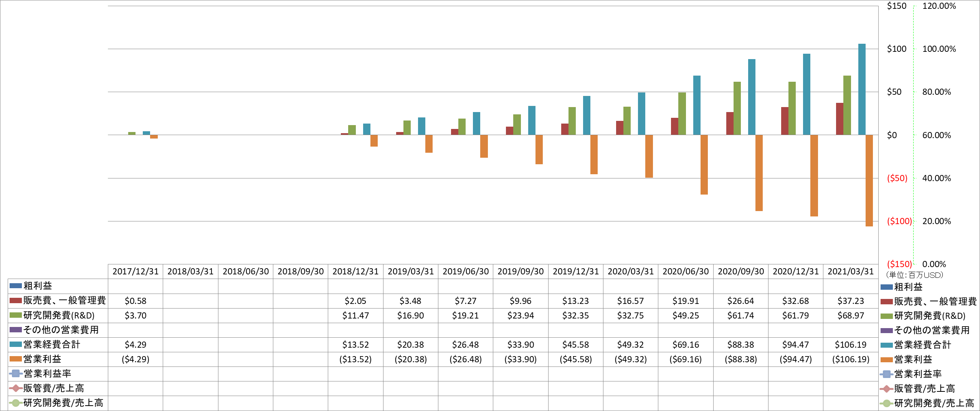Click the green R&D bar for 2020/06/30
The image size is (980, 411).
682,114
